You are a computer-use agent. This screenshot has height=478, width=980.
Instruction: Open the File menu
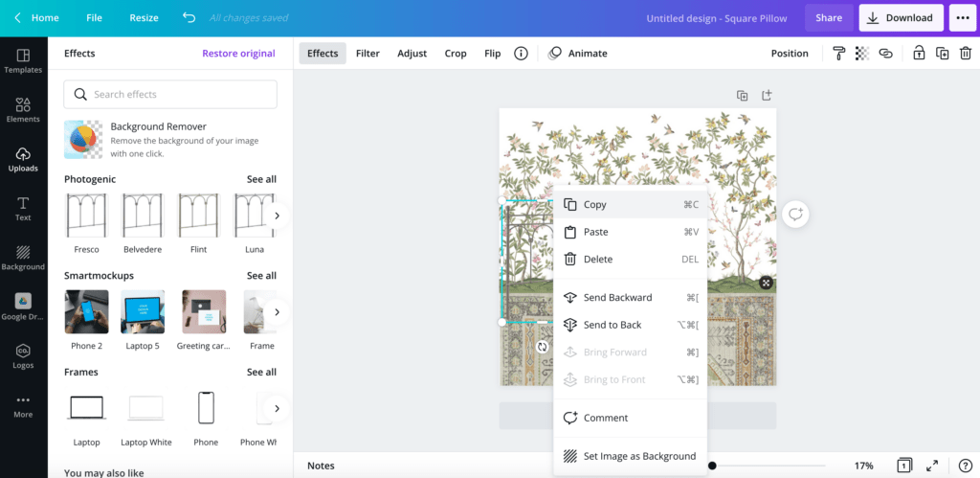pyautogui.click(x=95, y=17)
